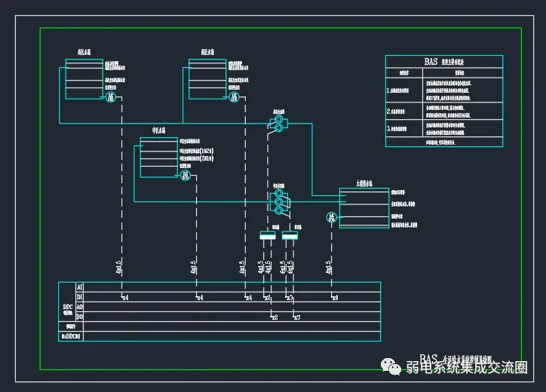Screen dimensions: 546x392
Task: Click row "2." label in the BAS table
Action: (396, 112)
